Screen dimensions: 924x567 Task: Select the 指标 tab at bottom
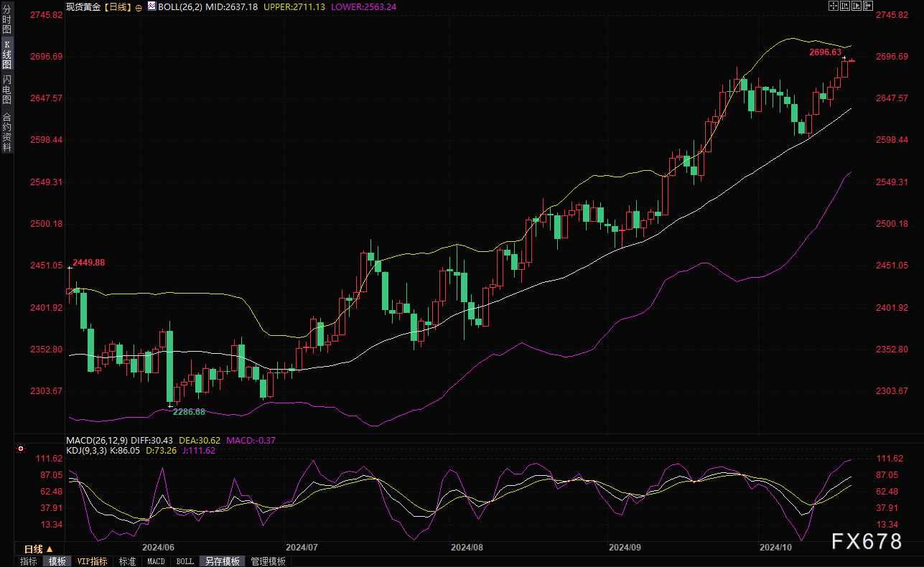click(x=29, y=561)
